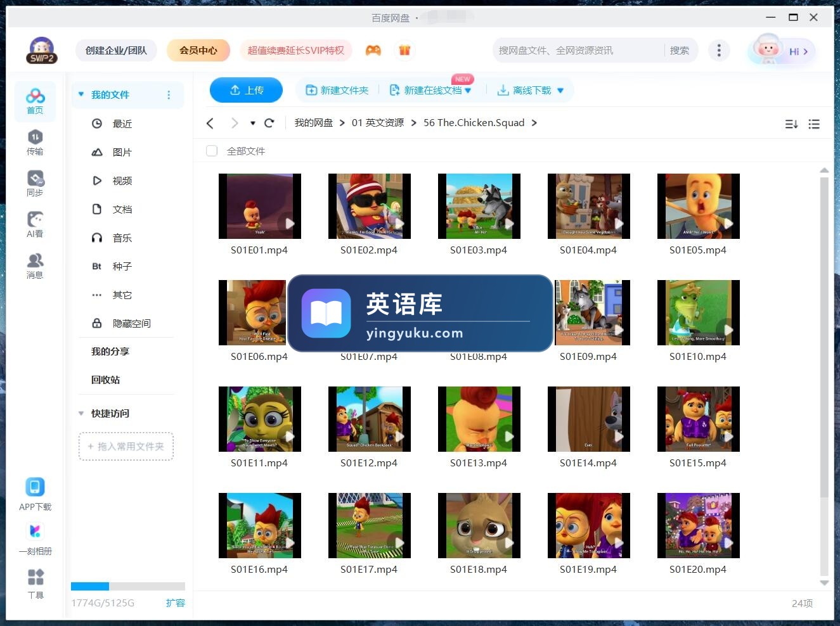Switch to list view icon

click(814, 124)
